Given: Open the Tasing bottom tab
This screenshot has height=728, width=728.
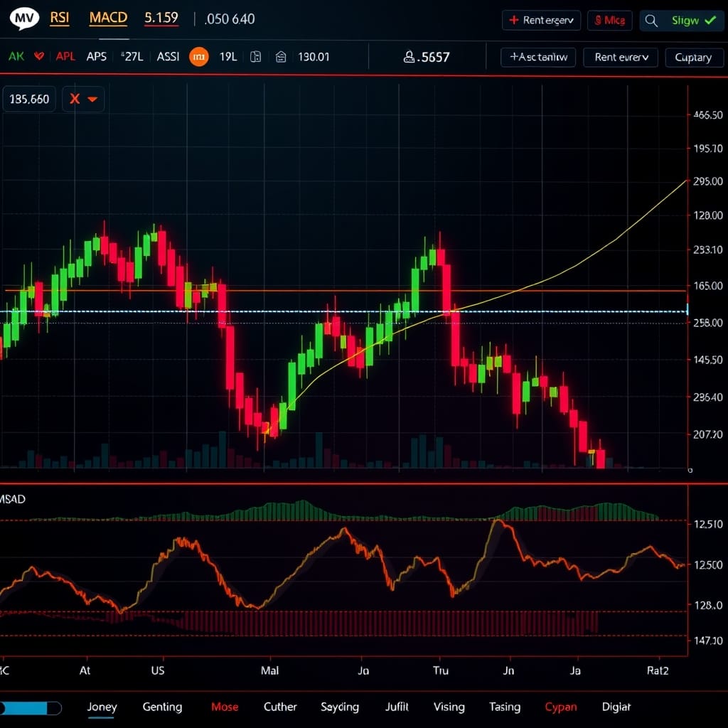Looking at the screenshot, I should tap(505, 707).
